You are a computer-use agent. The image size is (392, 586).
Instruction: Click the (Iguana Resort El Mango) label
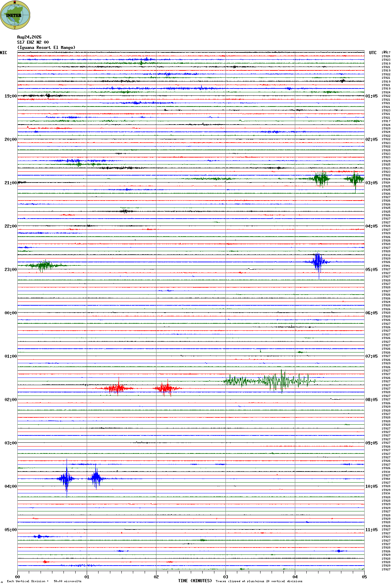click(x=46, y=48)
